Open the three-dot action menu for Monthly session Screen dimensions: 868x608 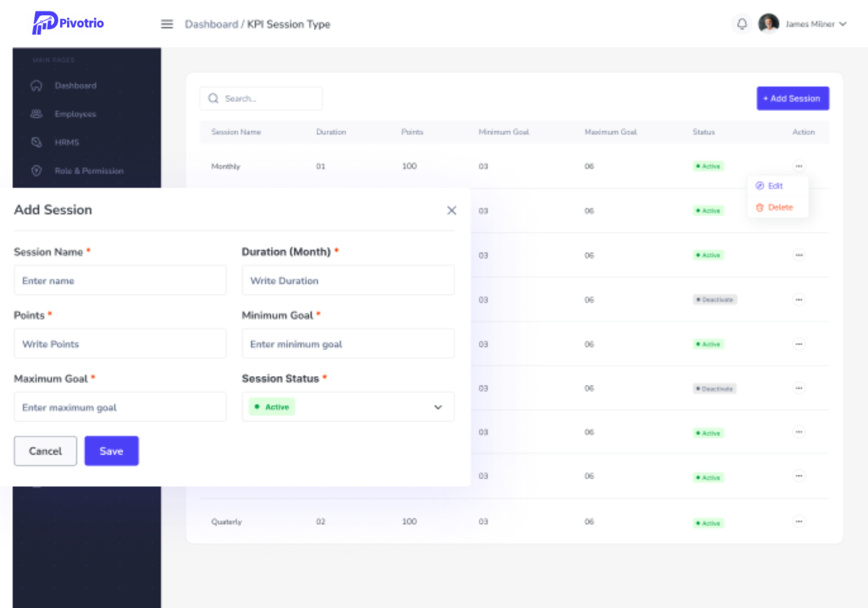click(799, 166)
